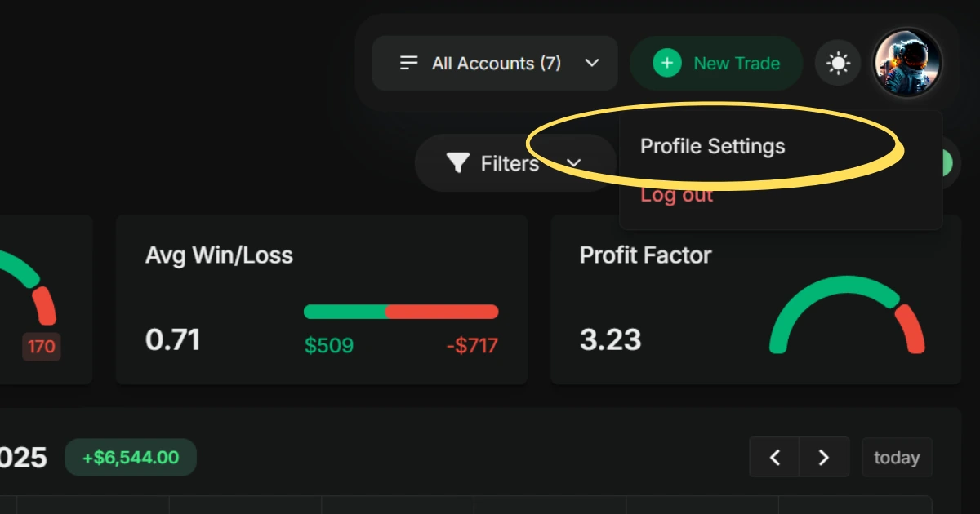Open the All Accounts dropdown
The height and width of the screenshot is (514, 980).
click(x=494, y=63)
